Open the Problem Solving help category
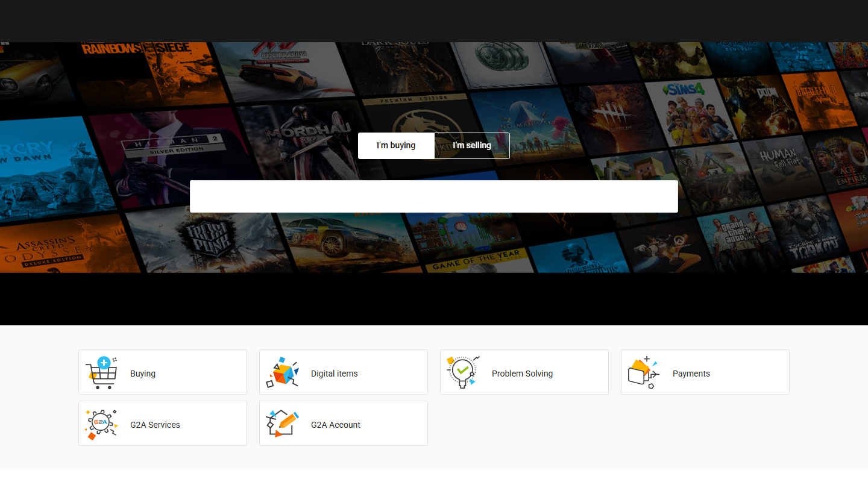Viewport: 868px width, 488px height. coord(524,372)
